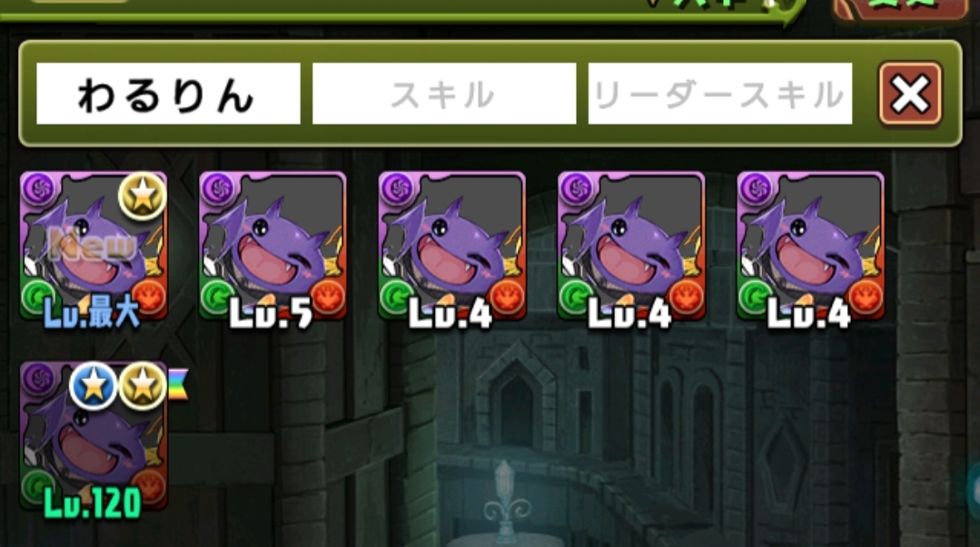
Task: Tap gold star badge on Lv.120 card
Action: (143, 385)
